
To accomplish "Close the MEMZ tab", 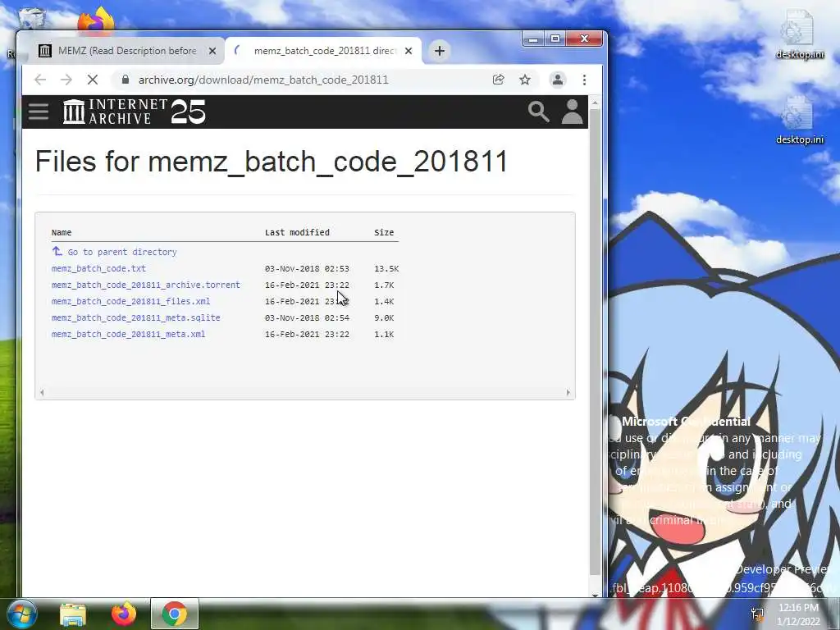I will pos(212,51).
